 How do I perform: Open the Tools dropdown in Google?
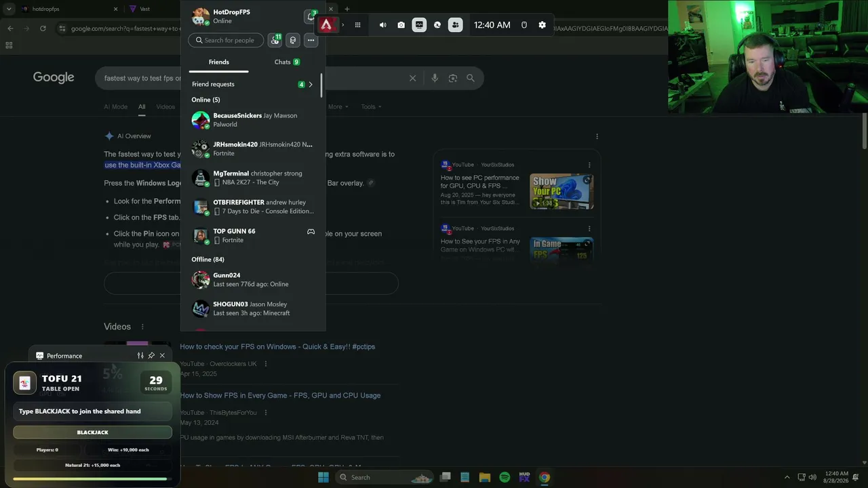[371, 106]
